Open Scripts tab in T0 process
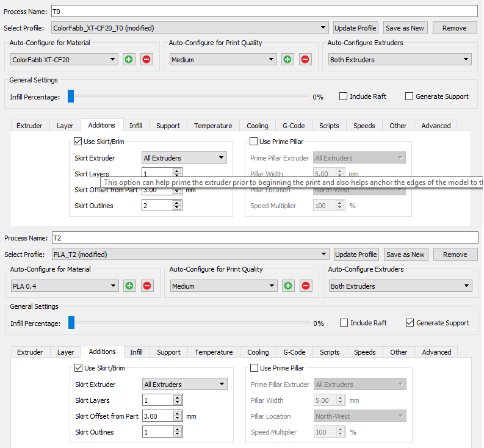Image resolution: width=484 pixels, height=448 pixels. [x=329, y=126]
